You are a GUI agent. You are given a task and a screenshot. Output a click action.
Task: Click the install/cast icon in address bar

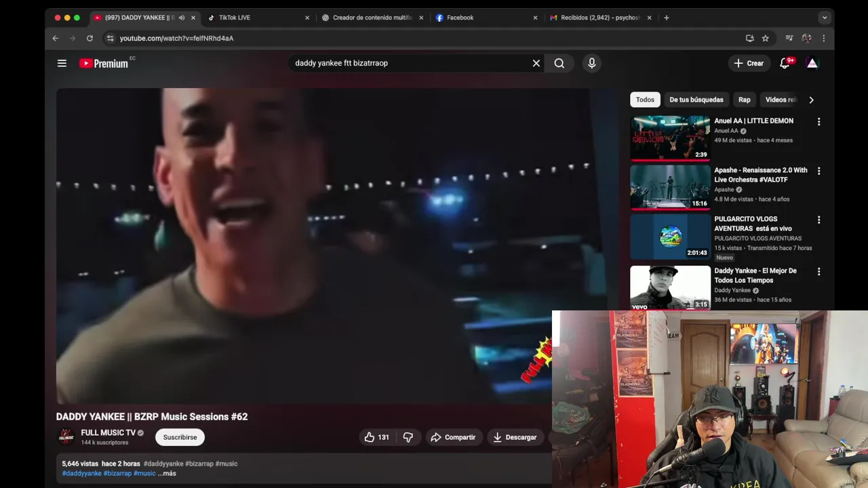(749, 38)
